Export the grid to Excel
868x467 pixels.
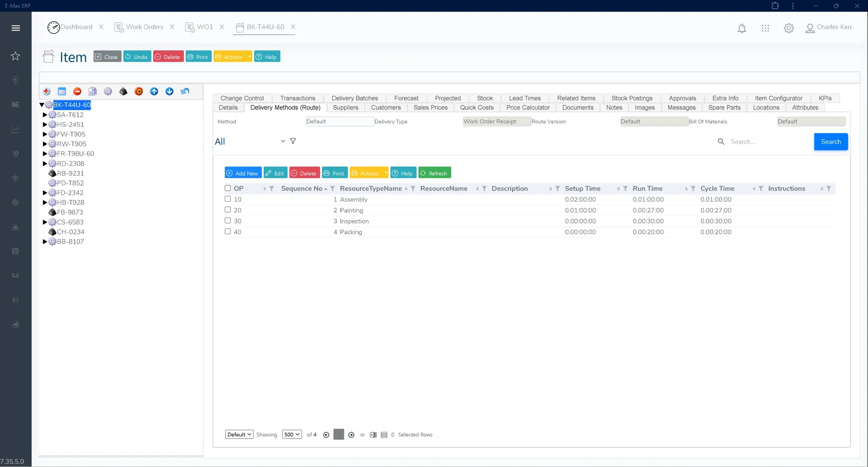pos(373,435)
